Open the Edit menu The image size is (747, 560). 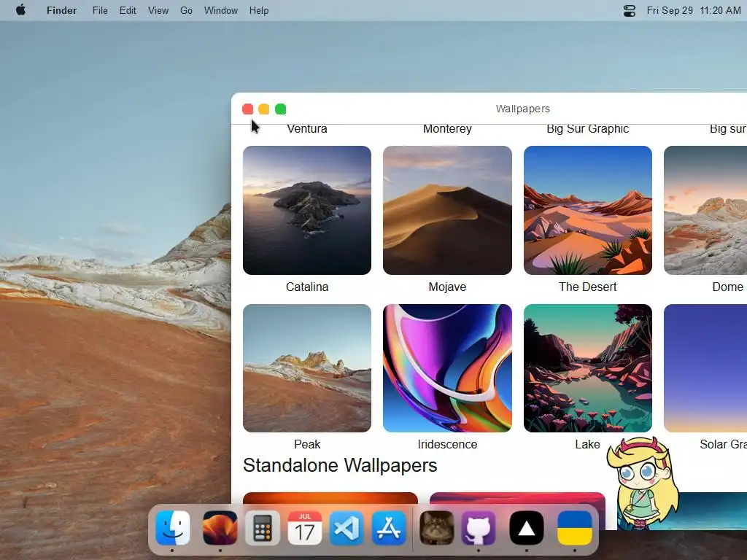coord(128,10)
